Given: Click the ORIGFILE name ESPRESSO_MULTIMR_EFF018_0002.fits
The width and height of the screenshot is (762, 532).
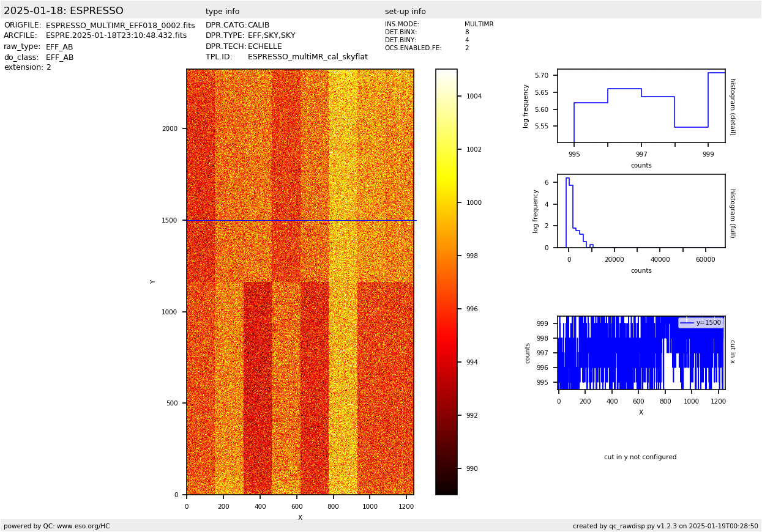Looking at the screenshot, I should 120,26.
